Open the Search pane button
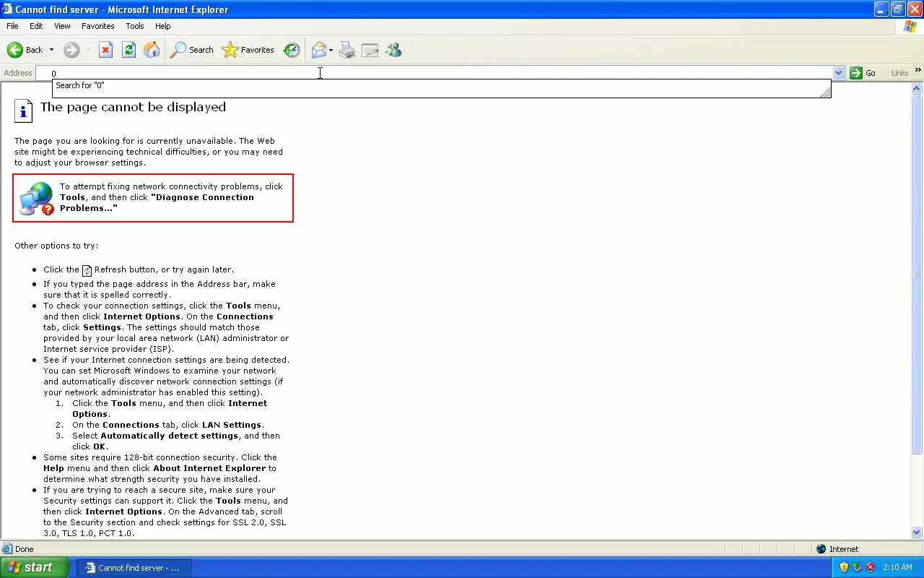 (x=191, y=50)
